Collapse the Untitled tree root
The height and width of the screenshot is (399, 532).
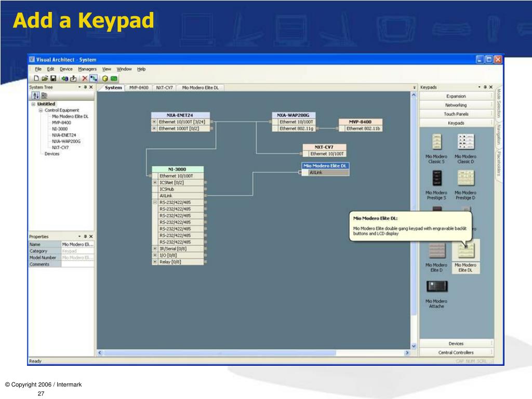click(33, 104)
